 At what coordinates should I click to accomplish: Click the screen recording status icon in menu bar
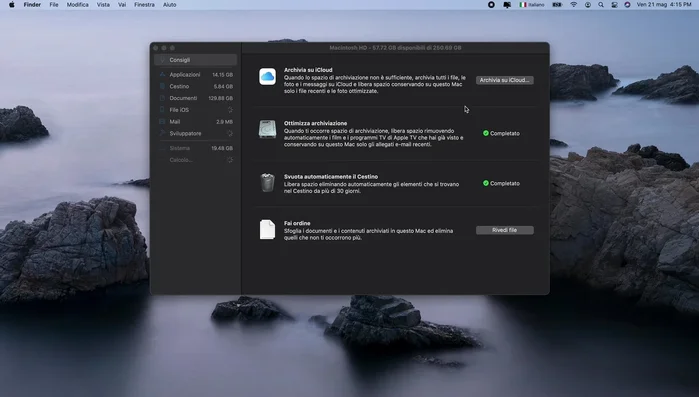[x=491, y=4]
